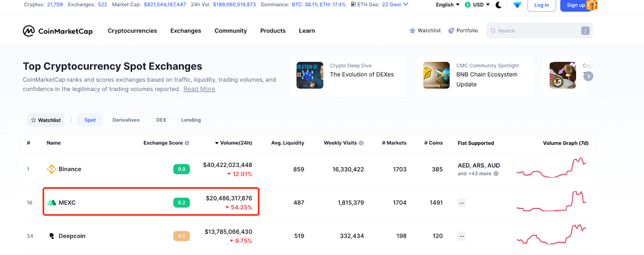Sort by Exchange Score column header
This screenshot has width=644, height=255.
click(163, 143)
